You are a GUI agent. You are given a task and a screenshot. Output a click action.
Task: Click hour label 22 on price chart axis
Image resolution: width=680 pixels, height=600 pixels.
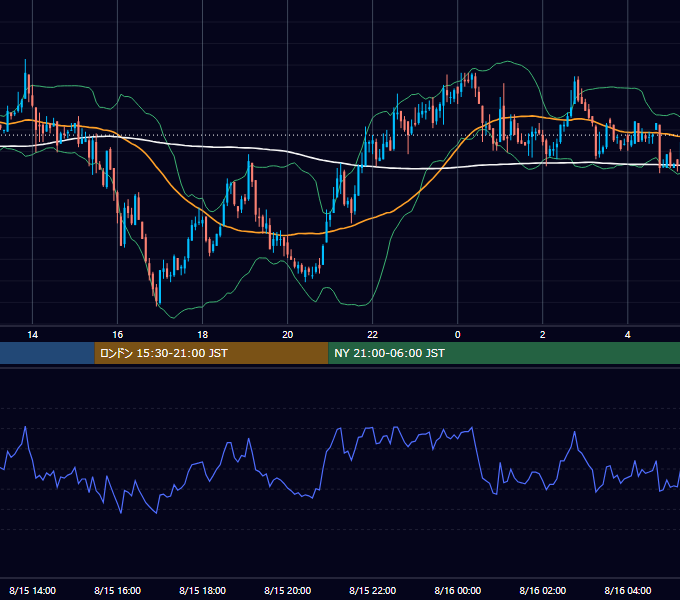[373, 335]
